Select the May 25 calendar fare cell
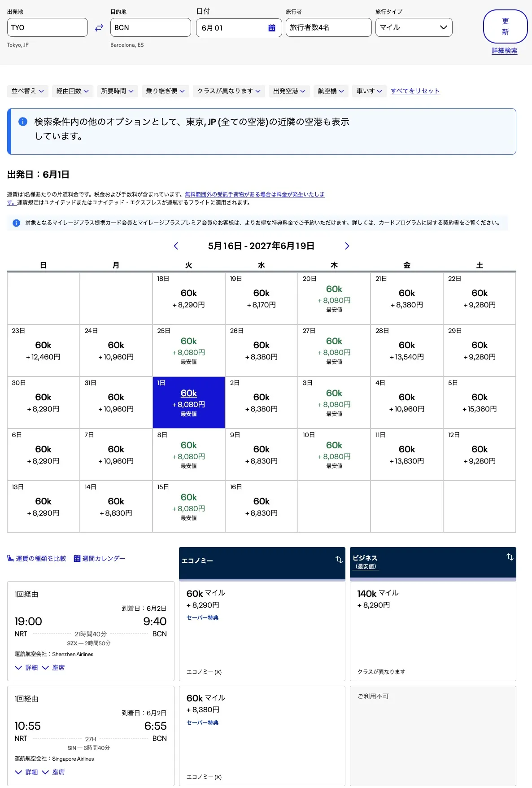532x788 pixels. 189,350
